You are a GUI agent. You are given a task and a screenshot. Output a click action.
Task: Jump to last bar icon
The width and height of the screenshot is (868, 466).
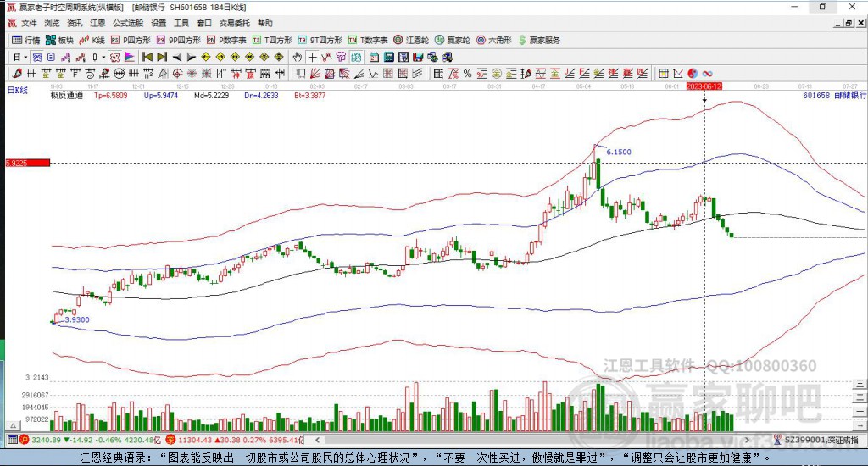pos(162,57)
